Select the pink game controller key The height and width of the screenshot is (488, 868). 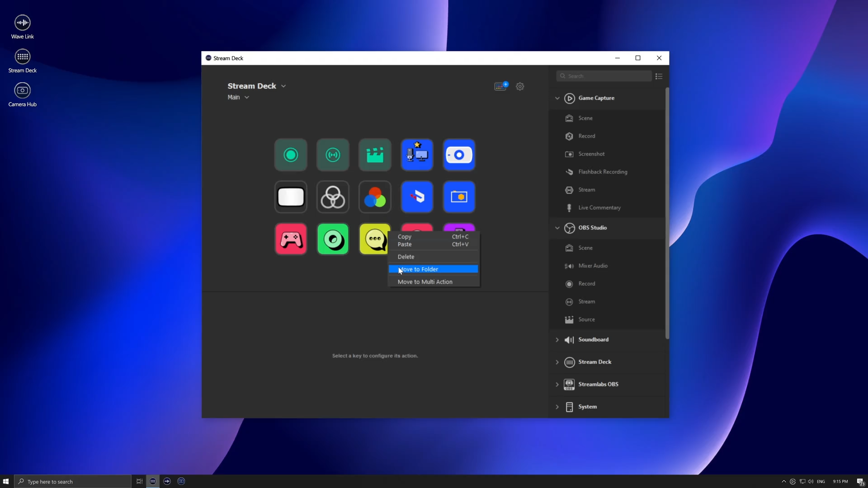(x=291, y=239)
